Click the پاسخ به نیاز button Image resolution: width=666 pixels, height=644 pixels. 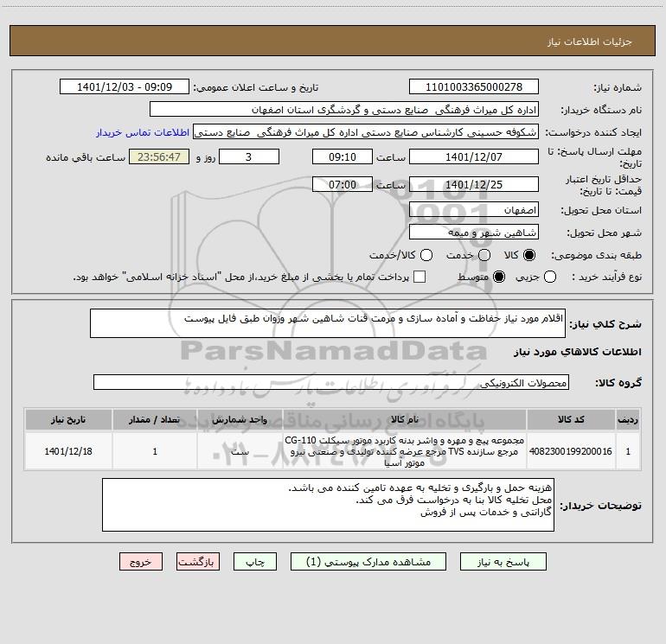pos(503,562)
